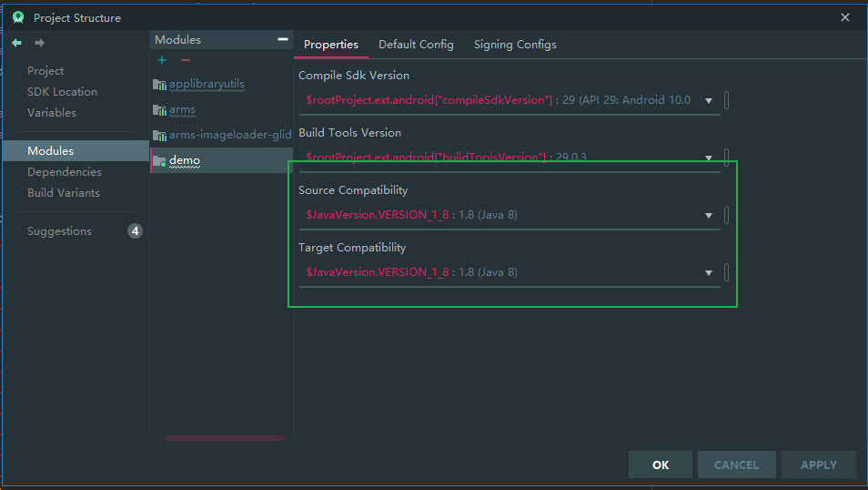Click variable binding handle beside Compile Sdk Version
The height and width of the screenshot is (490, 868).
(x=726, y=100)
